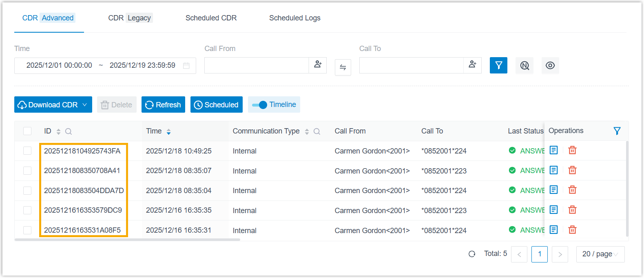Viewport: 644px width, 278px height.
Task: Click the swap Call From/To arrows icon
Action: [x=343, y=67]
